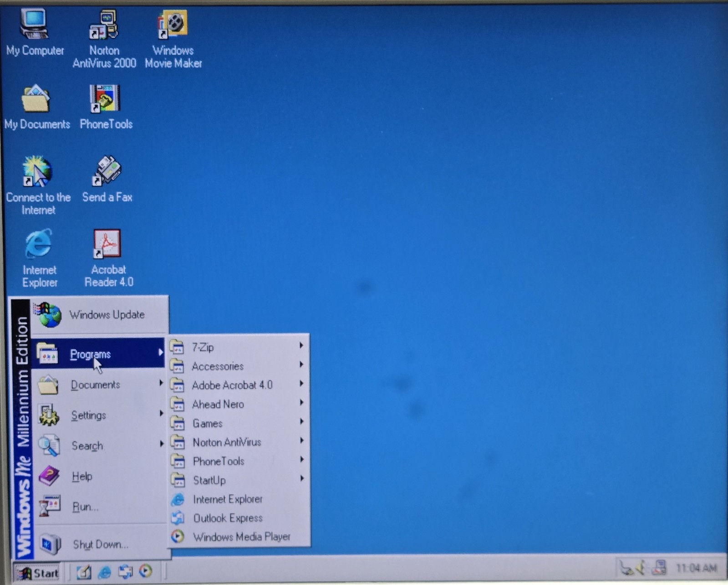Select the Norton AntiVirus 2000 desktop shortcut

click(104, 39)
